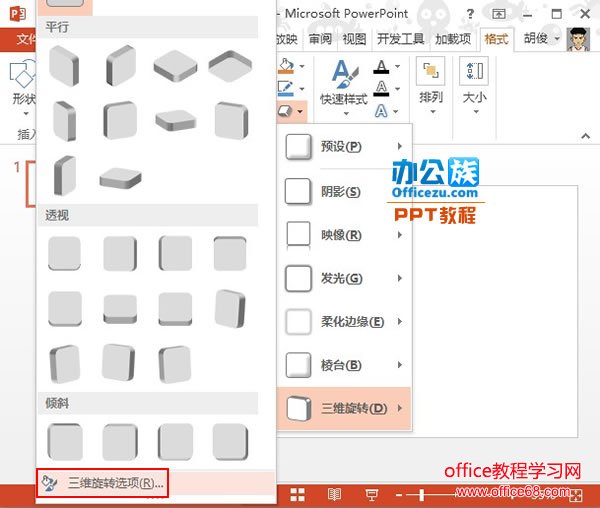This screenshot has width=600, height=508.
Task: Open the help question mark
Action: coord(470,15)
